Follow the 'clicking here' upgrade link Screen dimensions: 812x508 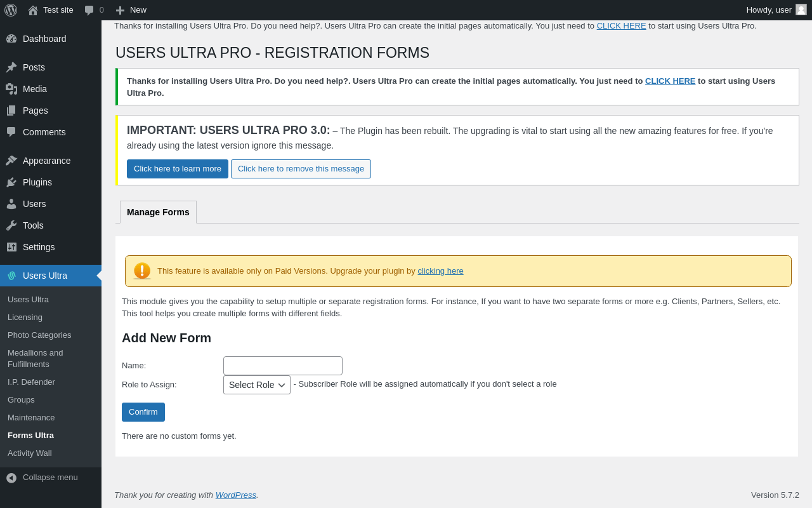point(440,271)
